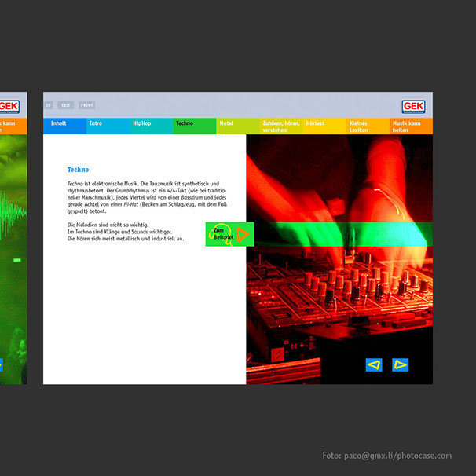
Task: Select Musik kann heilen tab
Action: tap(410, 125)
